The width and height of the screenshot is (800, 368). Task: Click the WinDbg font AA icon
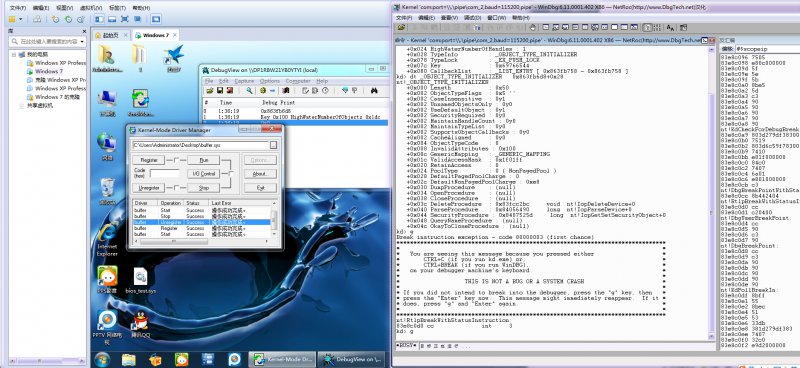click(670, 27)
